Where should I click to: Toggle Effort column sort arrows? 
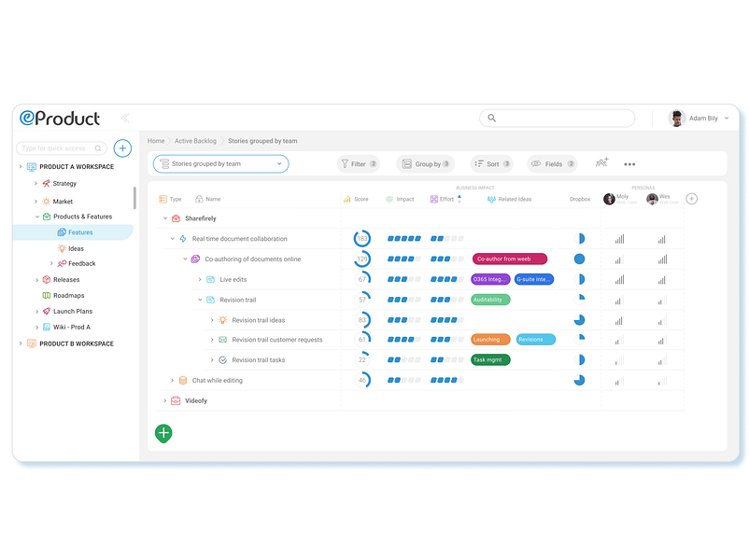459,199
